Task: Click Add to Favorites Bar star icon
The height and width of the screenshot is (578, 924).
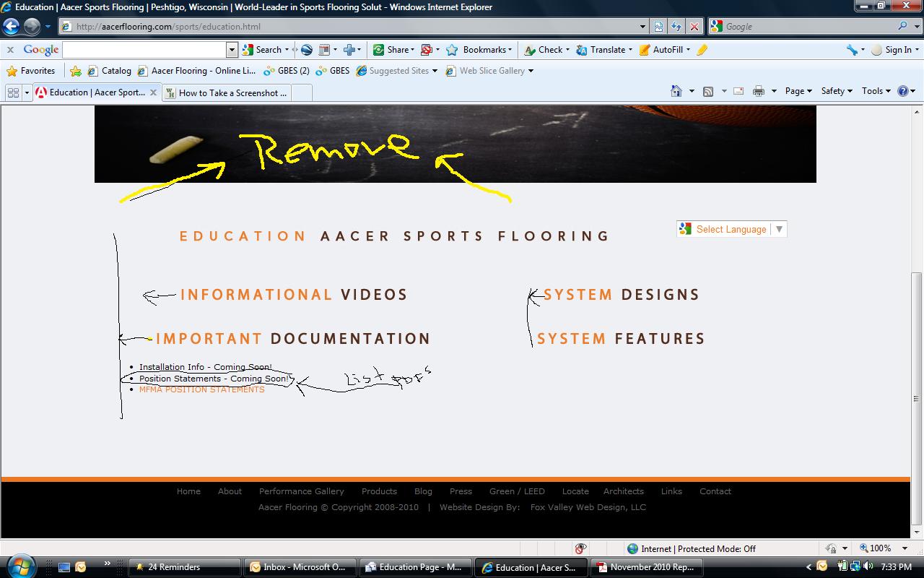Action: pyautogui.click(x=76, y=71)
